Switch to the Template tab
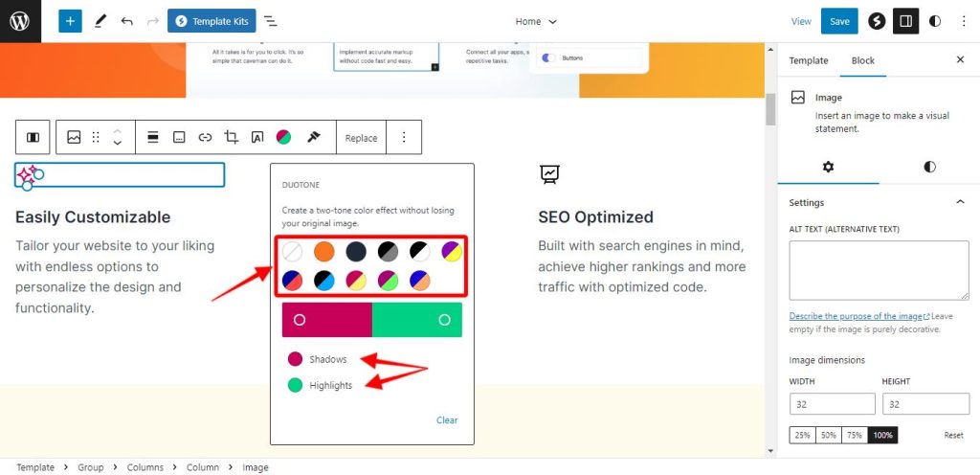The image size is (980, 475). (x=808, y=60)
